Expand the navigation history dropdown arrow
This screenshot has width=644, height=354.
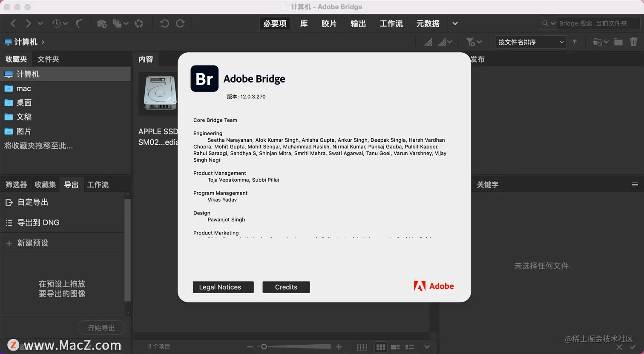click(40, 23)
